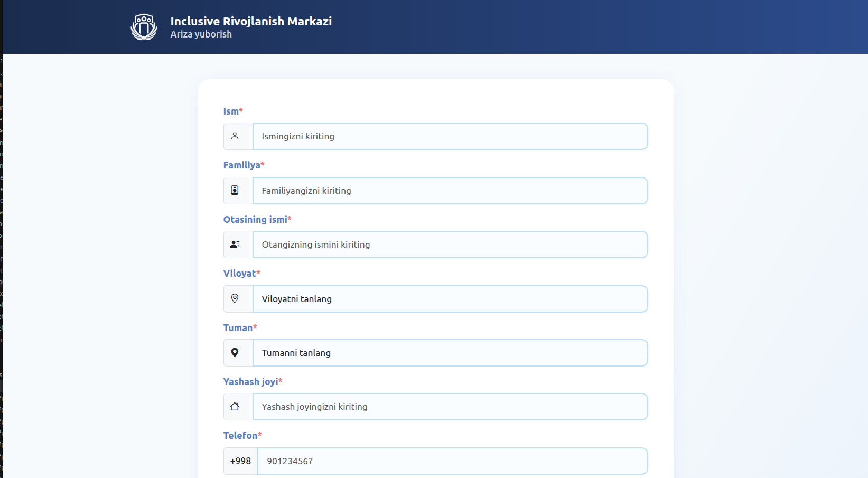The image size is (868, 478).
Task: Click the Otangizning ismini kiriting field
Action: click(451, 244)
